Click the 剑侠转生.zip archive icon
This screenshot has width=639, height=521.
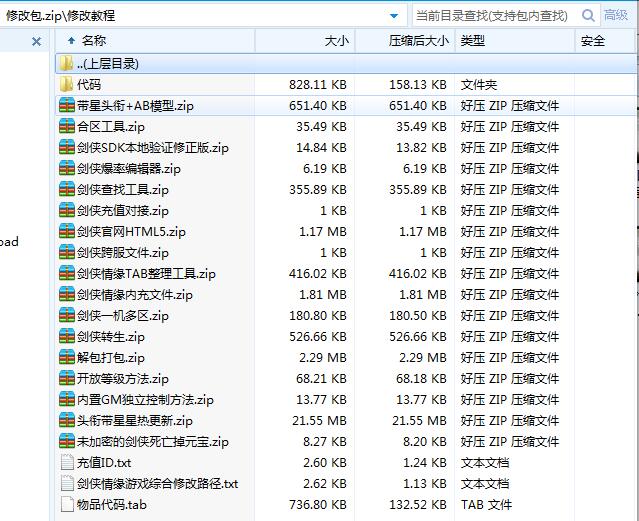point(67,337)
